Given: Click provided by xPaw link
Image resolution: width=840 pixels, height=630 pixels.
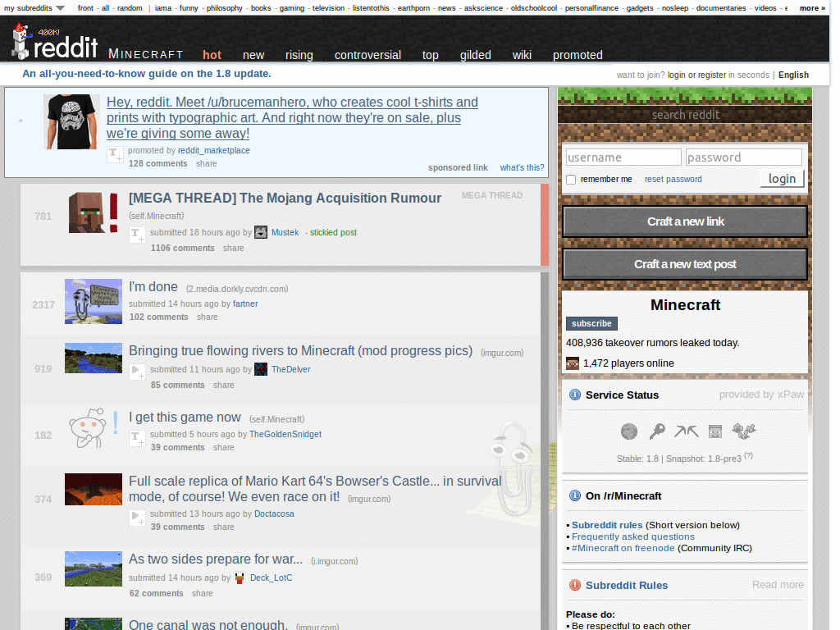Looking at the screenshot, I should coord(761,395).
